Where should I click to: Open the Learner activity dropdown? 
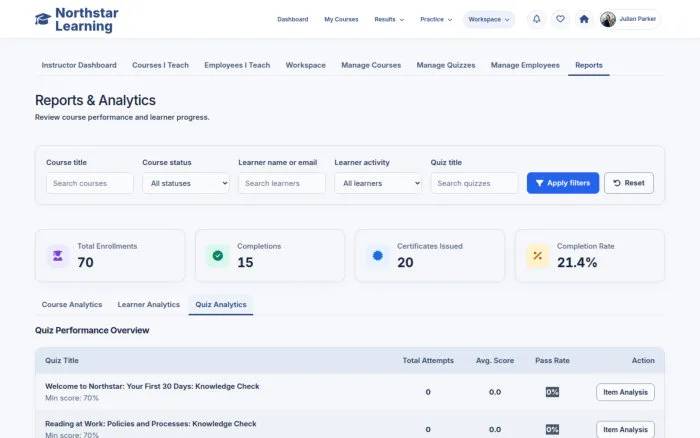(378, 183)
